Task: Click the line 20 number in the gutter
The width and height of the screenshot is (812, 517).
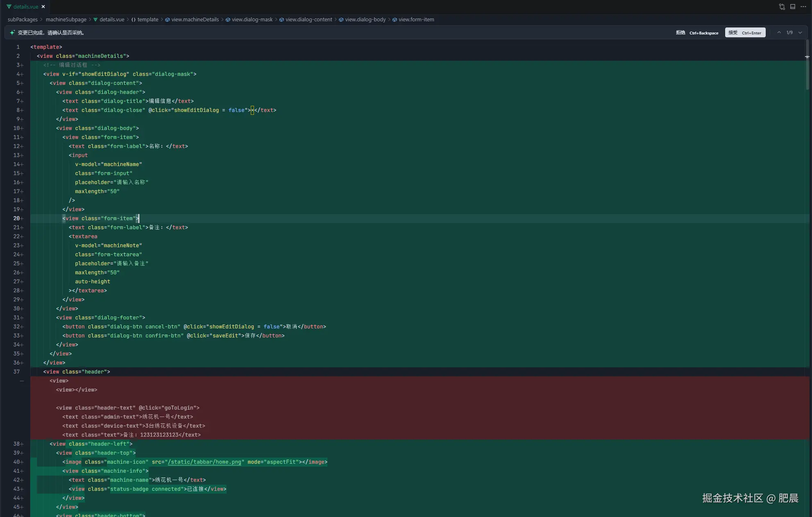Action: pyautogui.click(x=16, y=218)
